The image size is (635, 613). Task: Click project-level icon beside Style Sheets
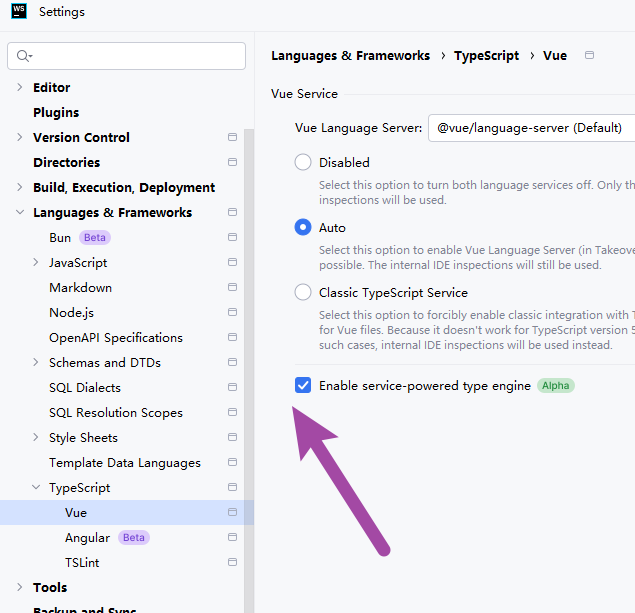point(232,437)
